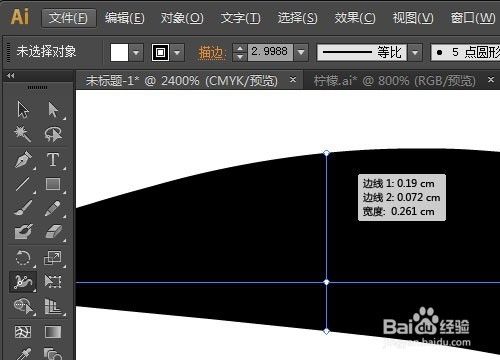The height and width of the screenshot is (360, 500).
Task: Close the 柠檬.ai* document tab
Action: pyautogui.click(x=491, y=80)
